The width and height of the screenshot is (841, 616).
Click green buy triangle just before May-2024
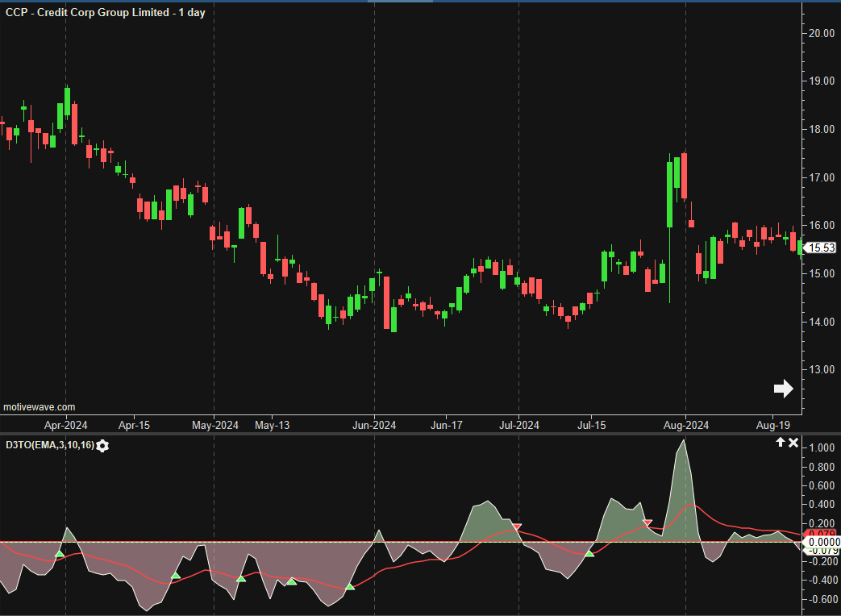pos(175,575)
